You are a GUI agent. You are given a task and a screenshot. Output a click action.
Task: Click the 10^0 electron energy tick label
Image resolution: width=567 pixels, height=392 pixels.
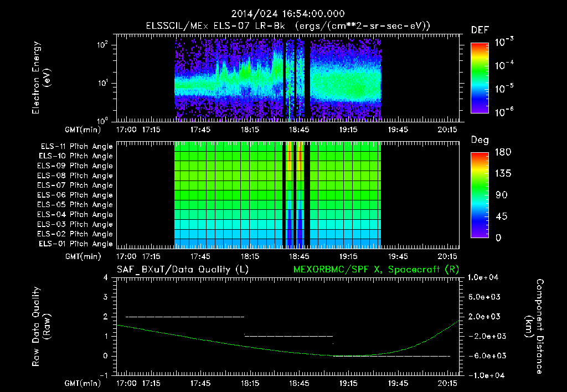102,120
